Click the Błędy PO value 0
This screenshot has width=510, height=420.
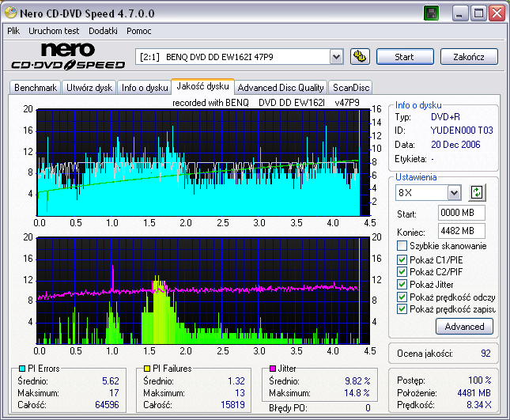point(368,407)
